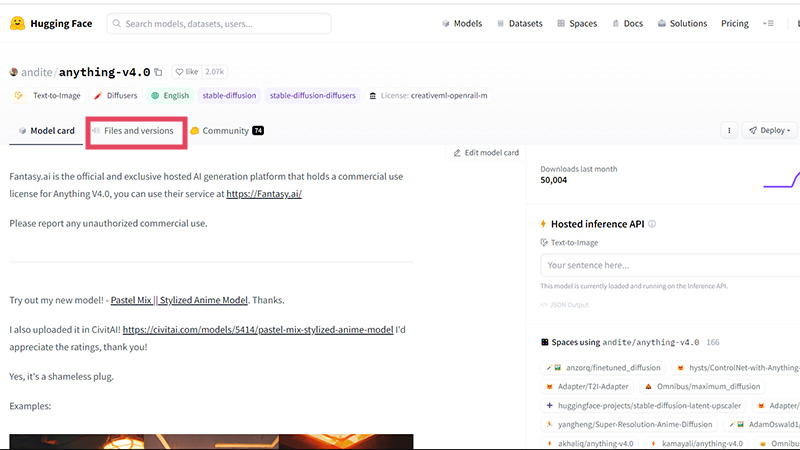
Task: Click the anything-v4.0 model title
Action: pos(105,72)
